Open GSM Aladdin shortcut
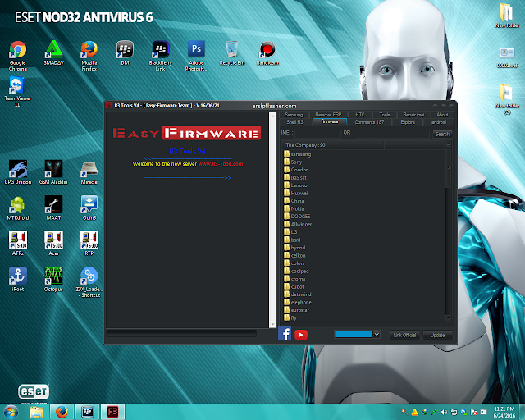525x420 pixels. point(53,172)
